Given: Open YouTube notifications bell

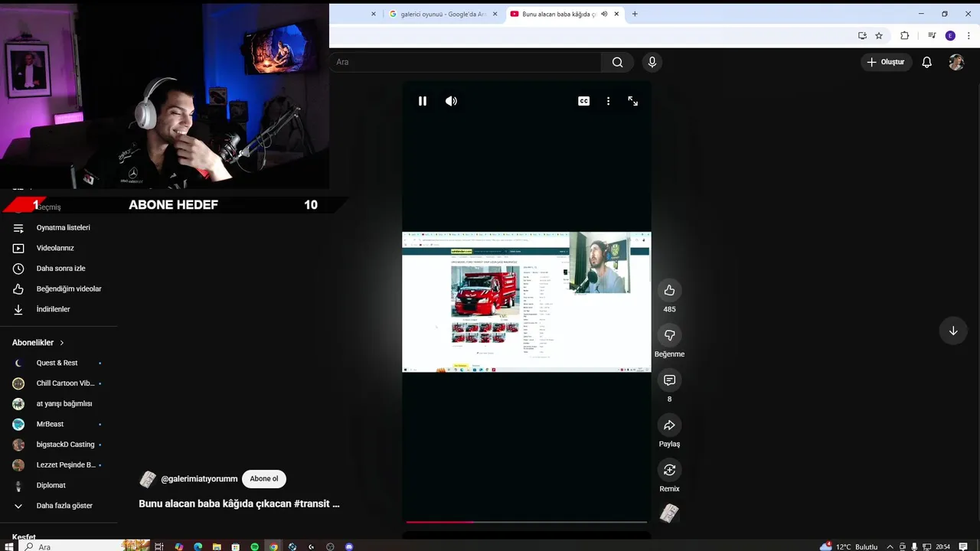Looking at the screenshot, I should pyautogui.click(x=926, y=62).
